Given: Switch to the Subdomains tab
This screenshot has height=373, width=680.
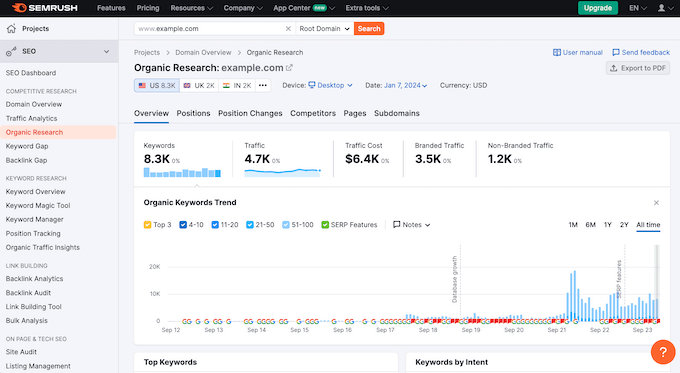Looking at the screenshot, I should click(x=397, y=113).
